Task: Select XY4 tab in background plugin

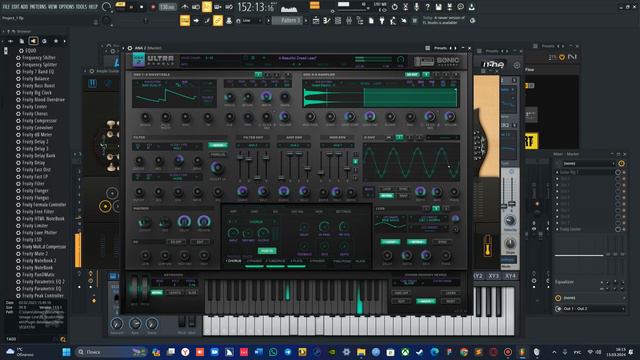Action: 510,276
